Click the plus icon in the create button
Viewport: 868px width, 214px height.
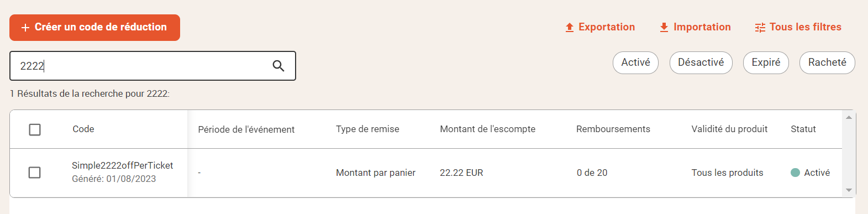pyautogui.click(x=25, y=28)
